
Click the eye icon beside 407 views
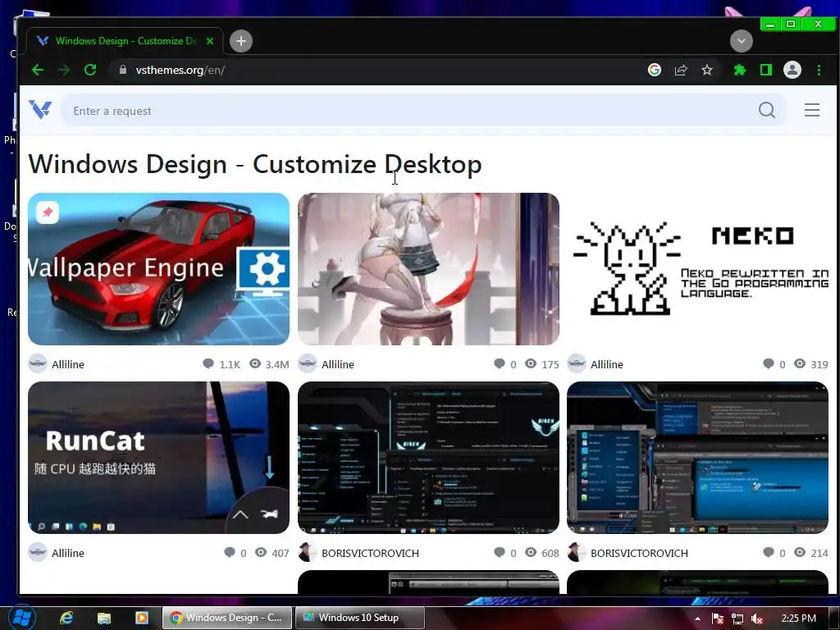(260, 552)
